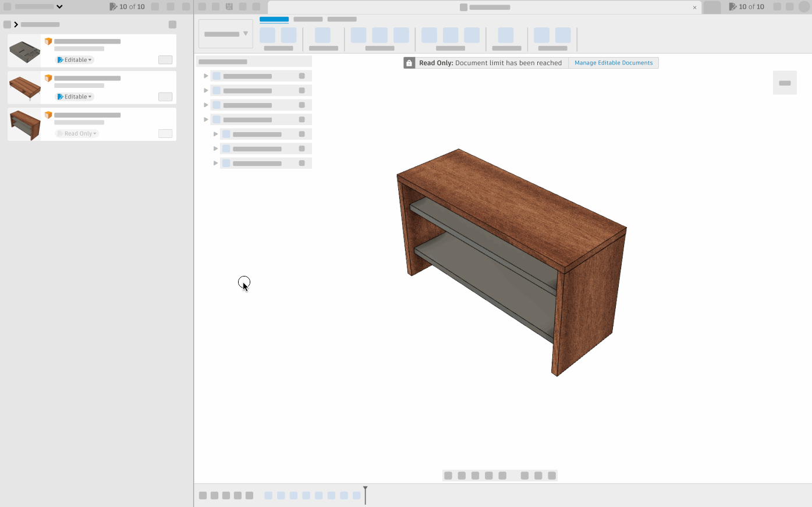This screenshot has height=507, width=812.
Task: Click the lock icon in Read Only banner
Action: click(409, 63)
